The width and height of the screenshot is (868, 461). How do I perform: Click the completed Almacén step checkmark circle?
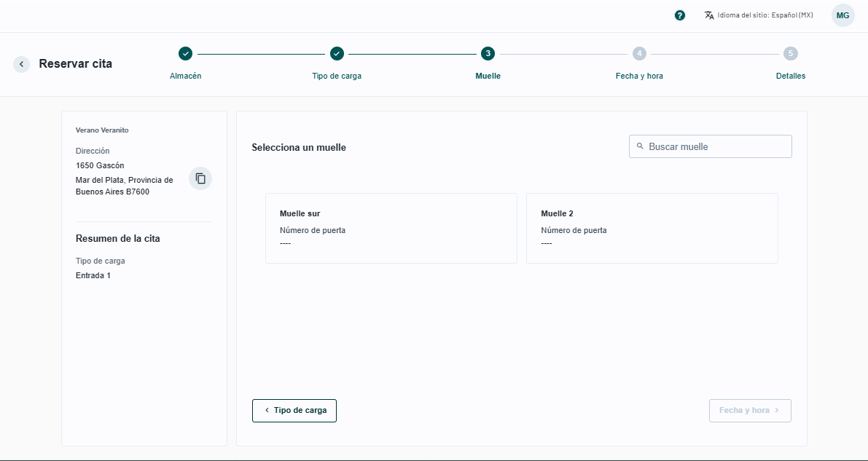click(x=185, y=54)
